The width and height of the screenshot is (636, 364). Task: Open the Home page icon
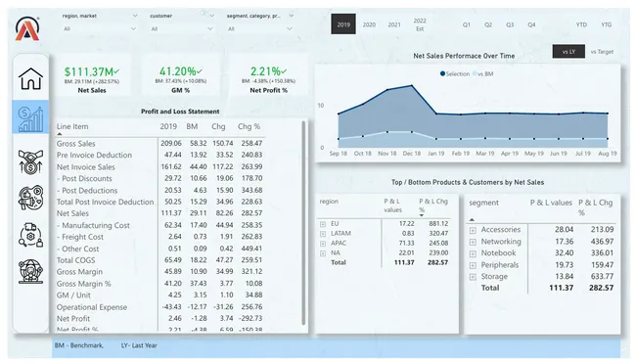coord(30,78)
